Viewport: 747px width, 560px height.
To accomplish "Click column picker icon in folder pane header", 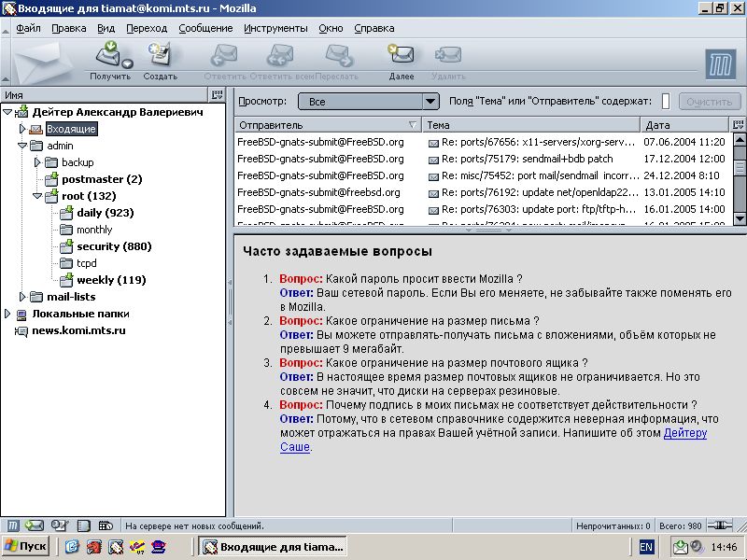I will click(x=218, y=94).
